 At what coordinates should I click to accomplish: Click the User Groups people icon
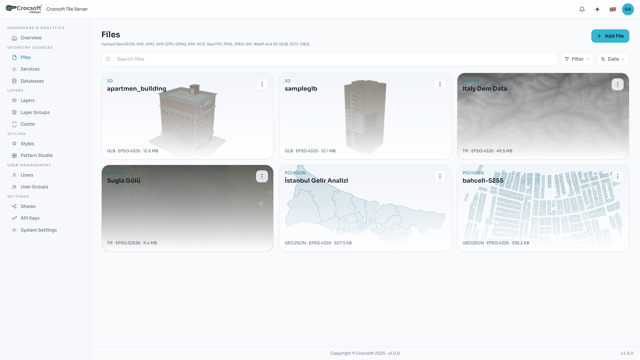click(14, 187)
